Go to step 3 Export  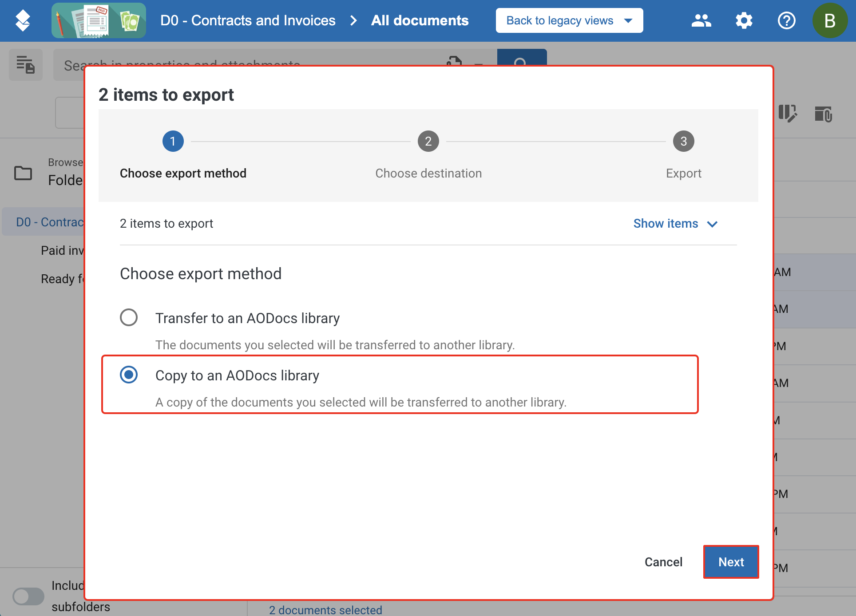684,141
